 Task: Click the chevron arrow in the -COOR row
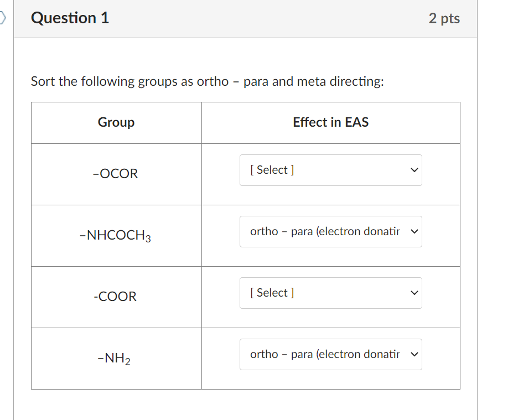coord(414,293)
